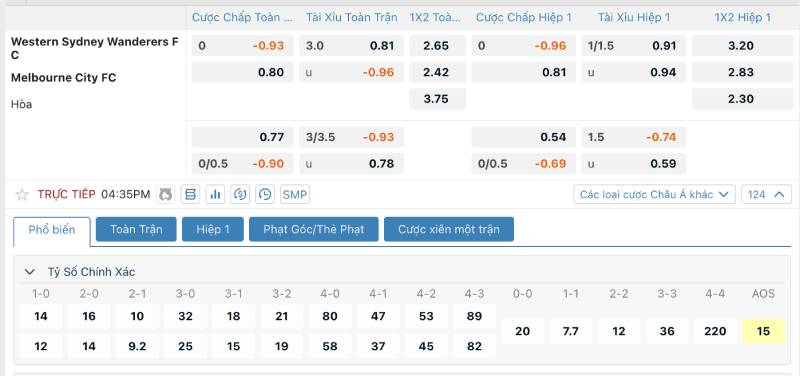Mark match as favorite with star icon

tap(22, 194)
